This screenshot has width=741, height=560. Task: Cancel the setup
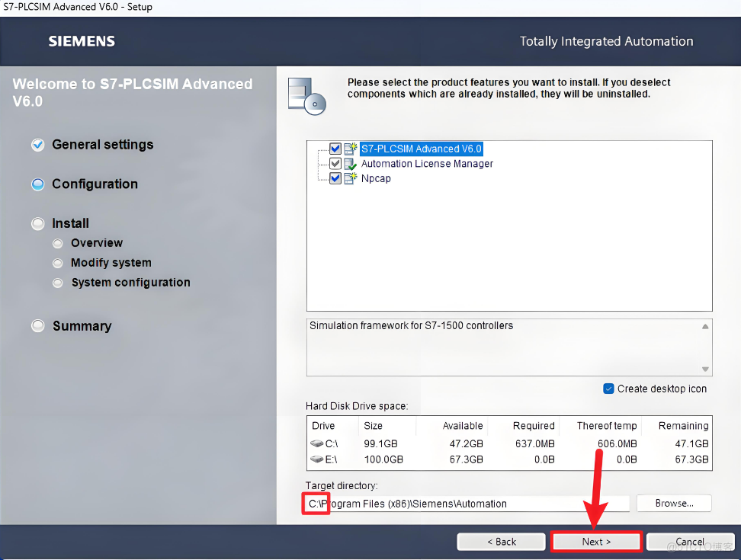point(690,542)
